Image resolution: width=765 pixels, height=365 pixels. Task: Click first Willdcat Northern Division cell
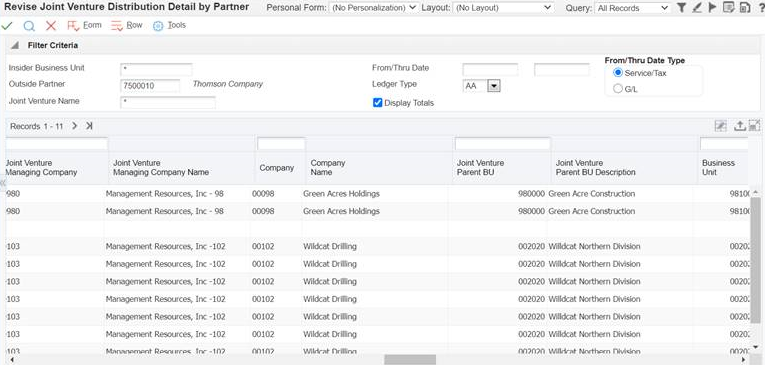tap(594, 246)
